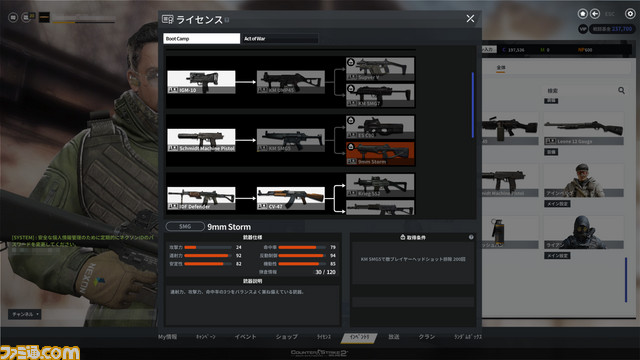The height and width of the screenshot is (360, 640).
Task: Click the home icon at top right
Action: click(582, 14)
